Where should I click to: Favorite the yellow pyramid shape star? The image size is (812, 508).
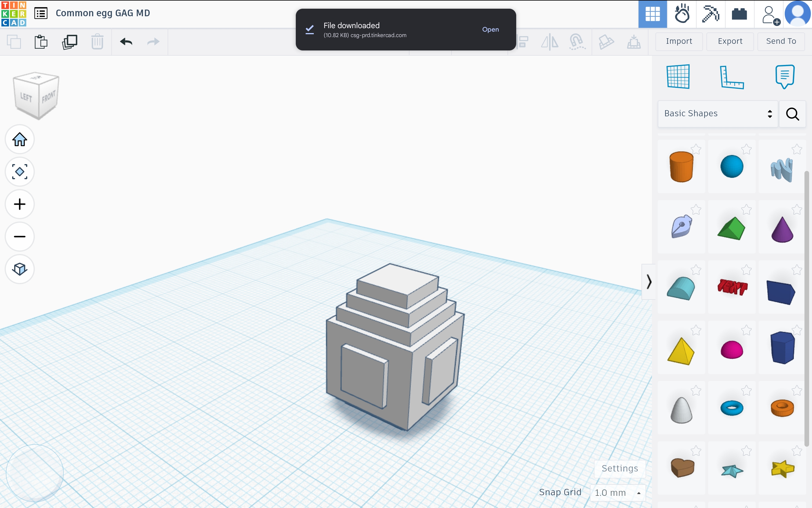696,330
